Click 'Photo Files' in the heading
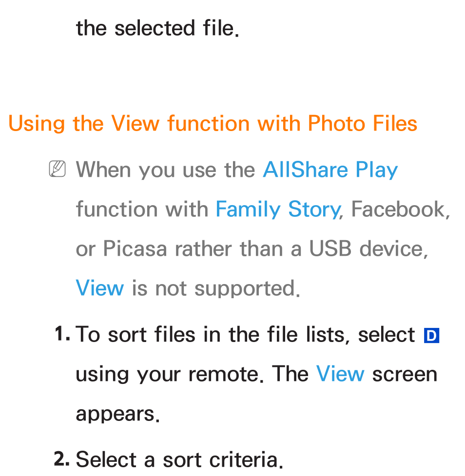The image size is (465, 476). pyautogui.click(x=362, y=124)
